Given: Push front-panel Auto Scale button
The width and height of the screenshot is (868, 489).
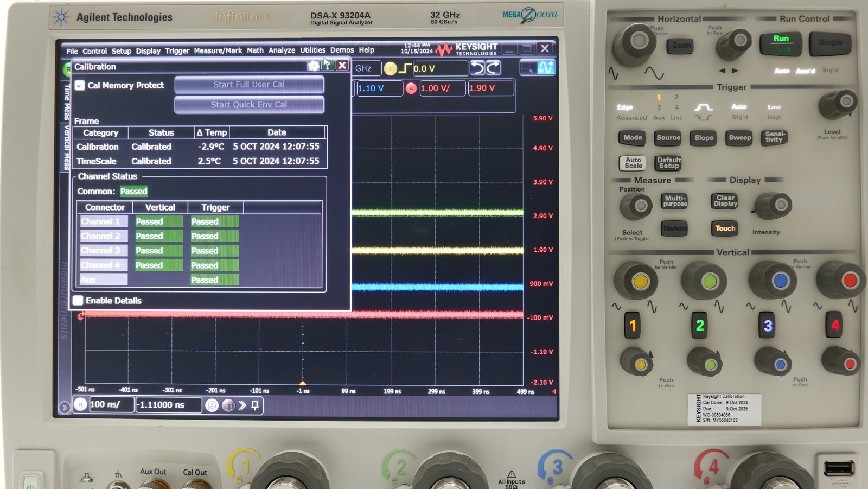Looking at the screenshot, I should pos(633,163).
